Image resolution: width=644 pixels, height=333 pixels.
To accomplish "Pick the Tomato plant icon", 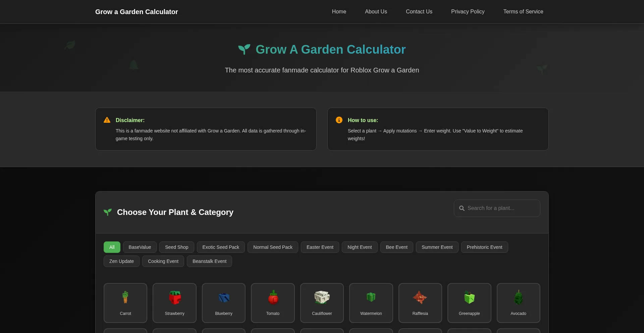I will tap(273, 297).
